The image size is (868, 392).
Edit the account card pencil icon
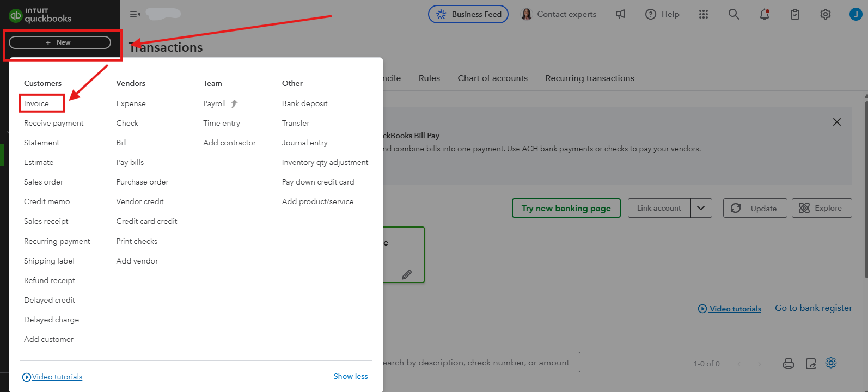click(407, 275)
